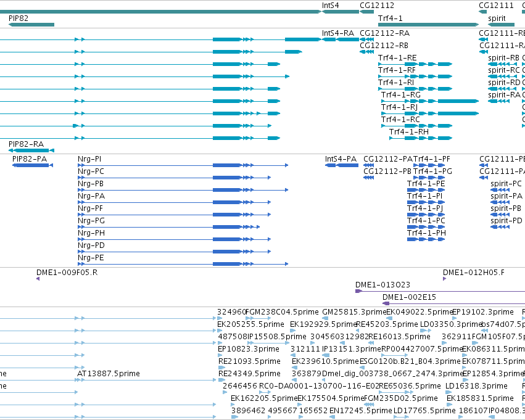Screen dimensions: 525x420
Task: Click the Trf4-1-RJ transcript label
Action: pyautogui.click(x=399, y=107)
